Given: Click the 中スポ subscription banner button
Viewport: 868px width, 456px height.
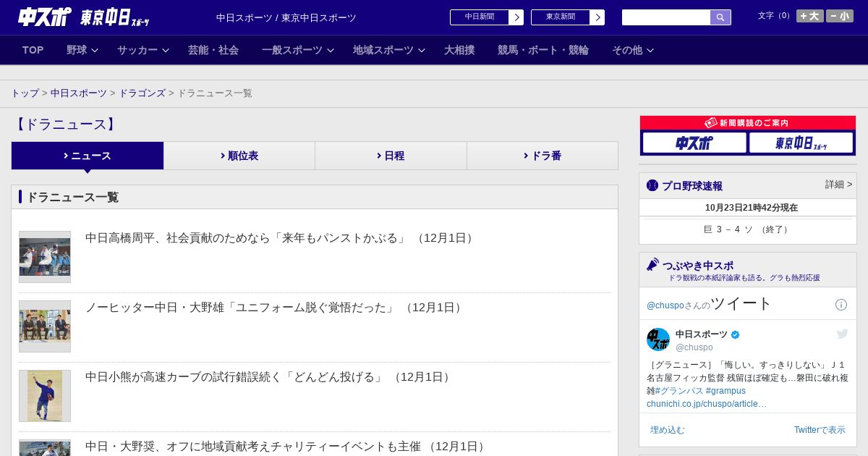Looking at the screenshot, I should click(x=694, y=143).
